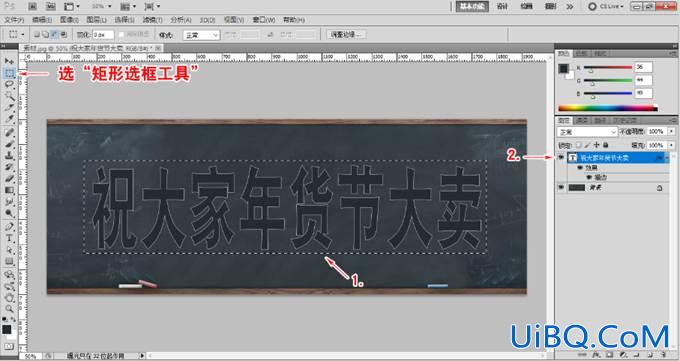680x361 pixels.
Task: Open the 窗口(W) menu
Action: [264, 20]
